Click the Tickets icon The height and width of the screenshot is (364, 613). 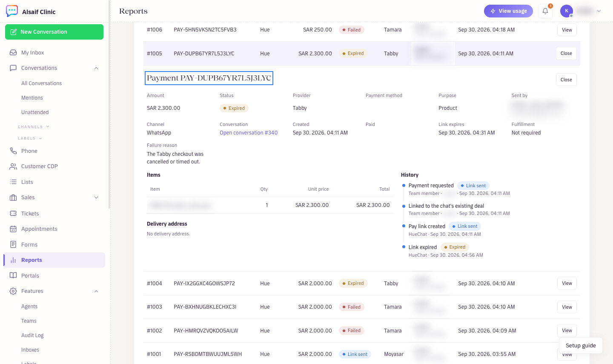pyautogui.click(x=13, y=213)
